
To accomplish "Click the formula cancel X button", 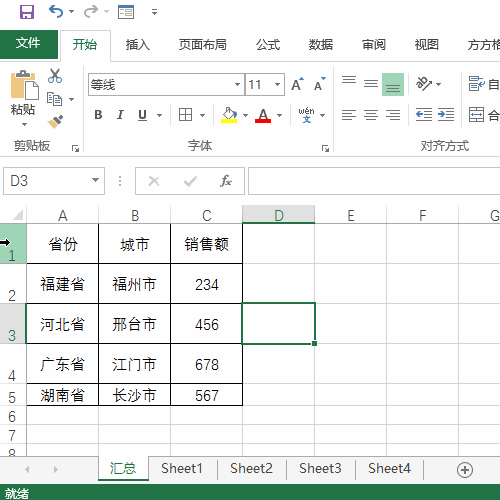I will coord(154,181).
